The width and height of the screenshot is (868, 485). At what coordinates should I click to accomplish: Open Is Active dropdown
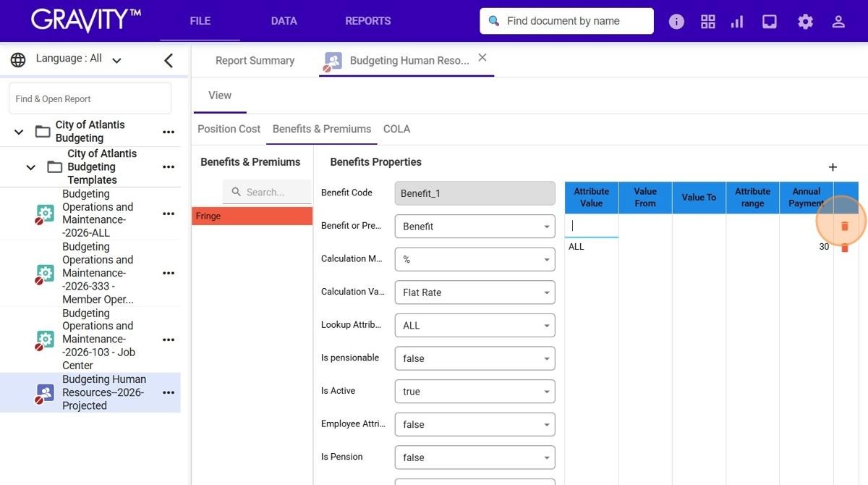(475, 392)
